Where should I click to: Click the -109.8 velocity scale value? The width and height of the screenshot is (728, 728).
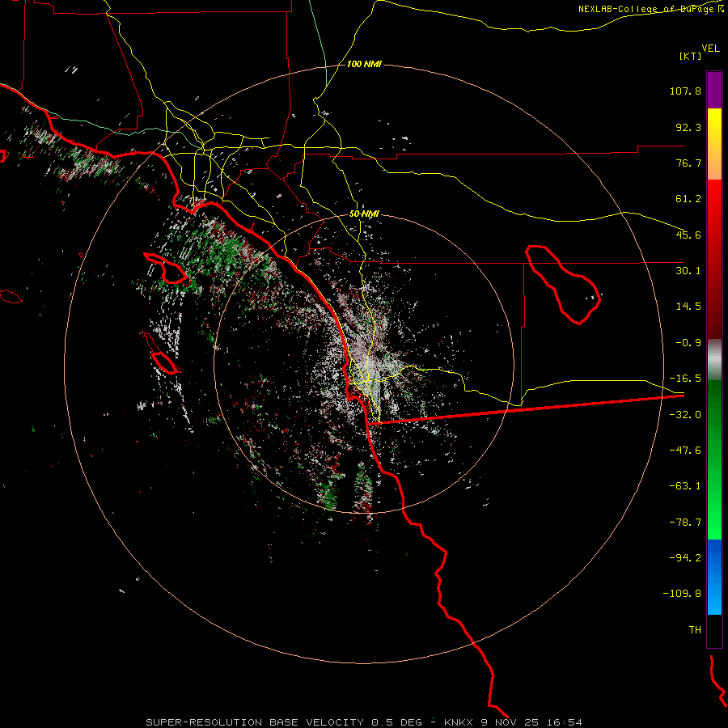tap(682, 594)
